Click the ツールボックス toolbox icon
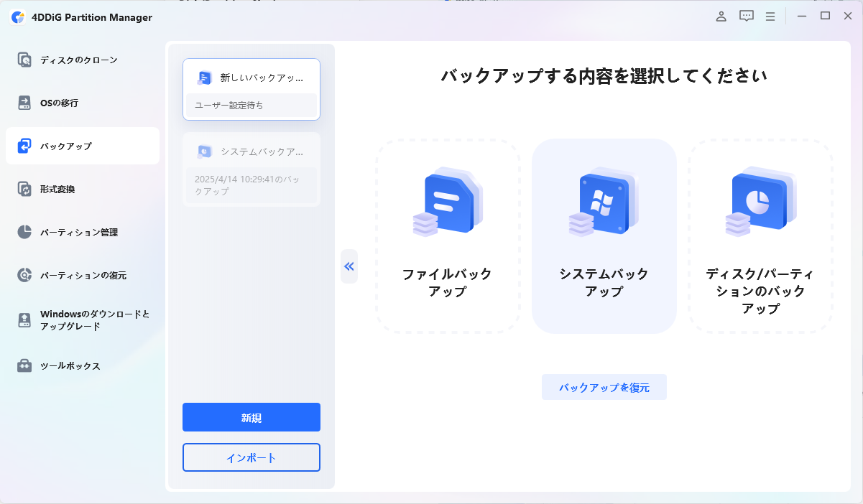Image resolution: width=863 pixels, height=504 pixels. tap(24, 365)
